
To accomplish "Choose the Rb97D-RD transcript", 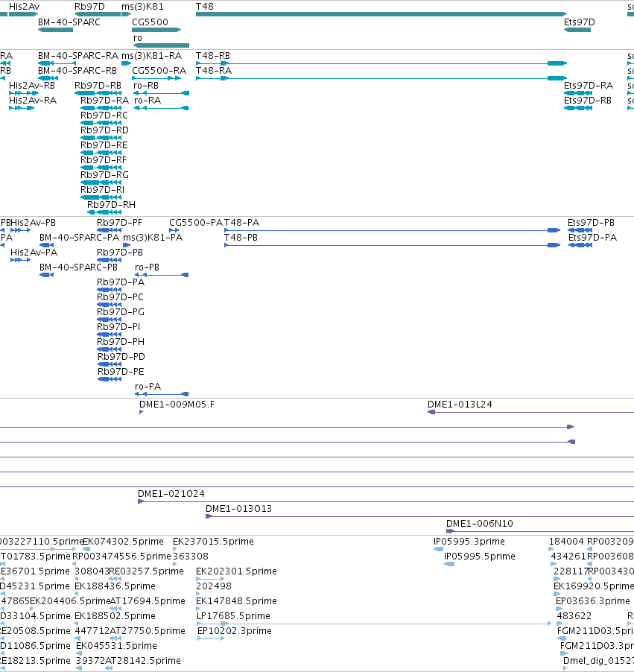I will (x=104, y=130).
